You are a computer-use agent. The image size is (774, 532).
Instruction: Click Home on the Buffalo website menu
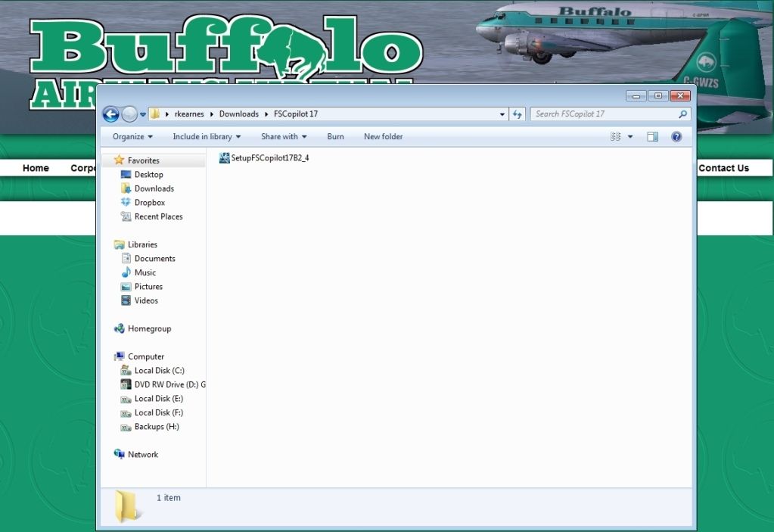[36, 168]
